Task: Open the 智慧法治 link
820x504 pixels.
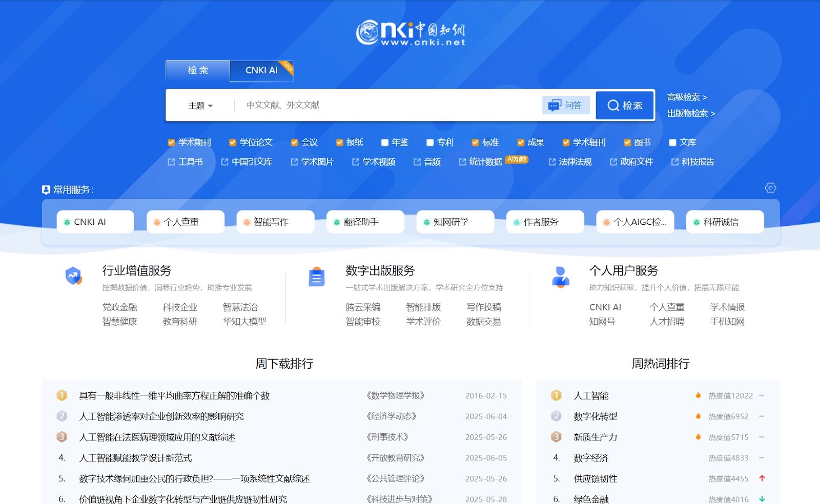Action: [x=240, y=307]
